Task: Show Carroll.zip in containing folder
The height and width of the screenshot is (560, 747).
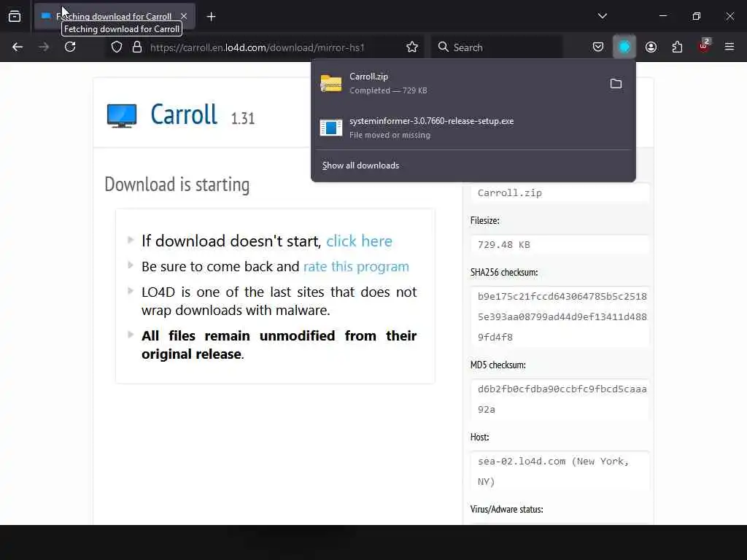Action: tap(616, 84)
